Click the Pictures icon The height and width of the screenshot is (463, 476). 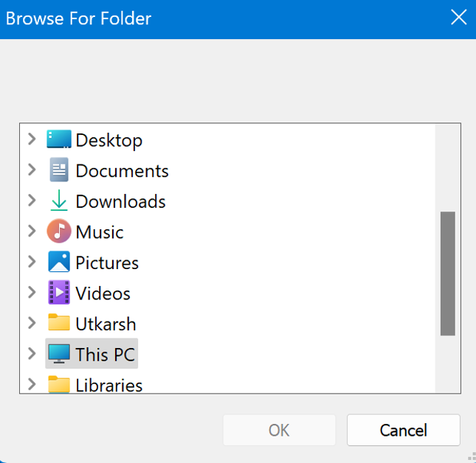(x=59, y=262)
